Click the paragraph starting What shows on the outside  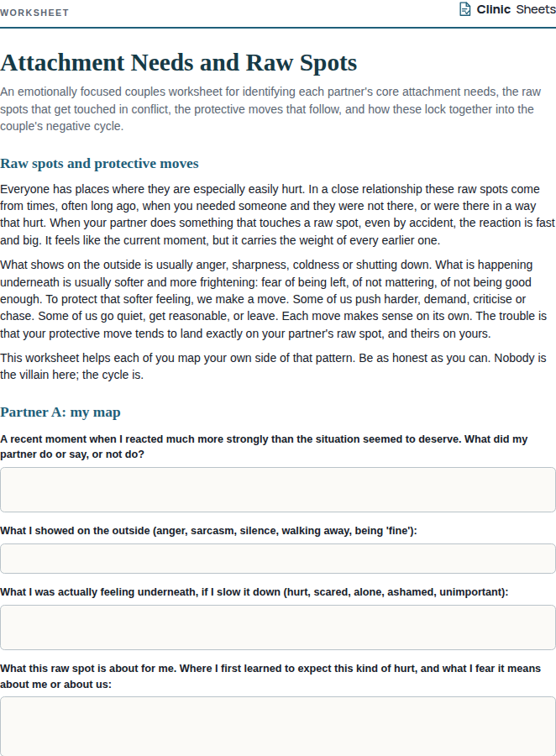[x=274, y=299]
